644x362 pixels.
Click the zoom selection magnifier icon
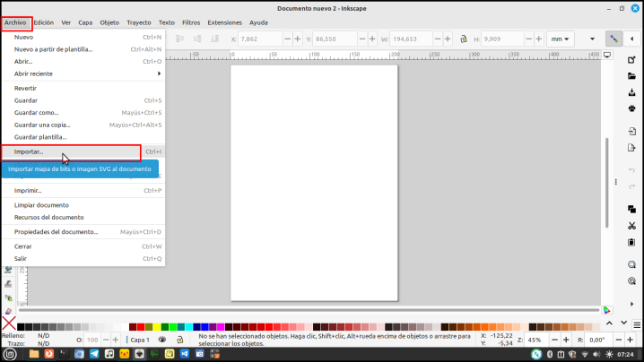[631, 264]
